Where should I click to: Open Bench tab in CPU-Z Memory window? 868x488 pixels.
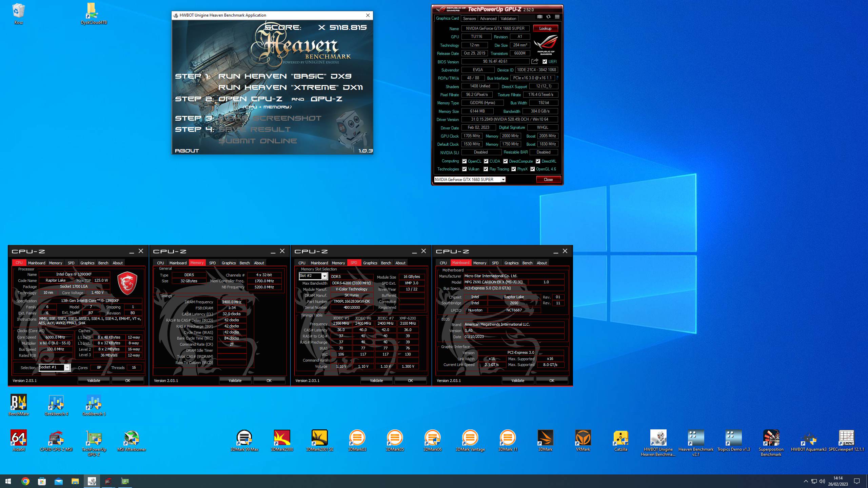click(x=244, y=263)
